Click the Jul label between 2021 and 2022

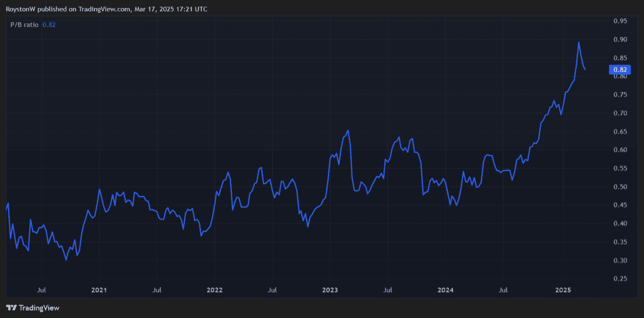coord(157,290)
